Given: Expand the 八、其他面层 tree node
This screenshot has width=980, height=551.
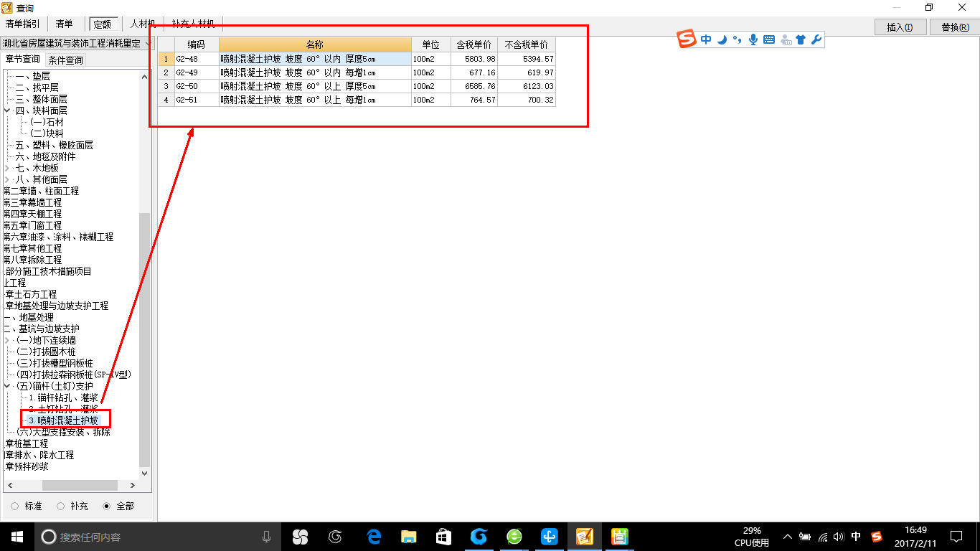Looking at the screenshot, I should tap(7, 179).
